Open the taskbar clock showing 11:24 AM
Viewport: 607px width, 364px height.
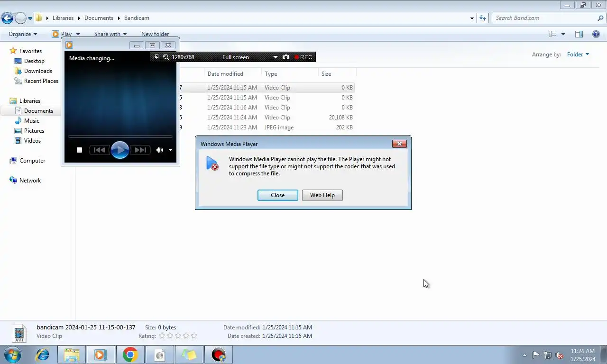pyautogui.click(x=582, y=355)
